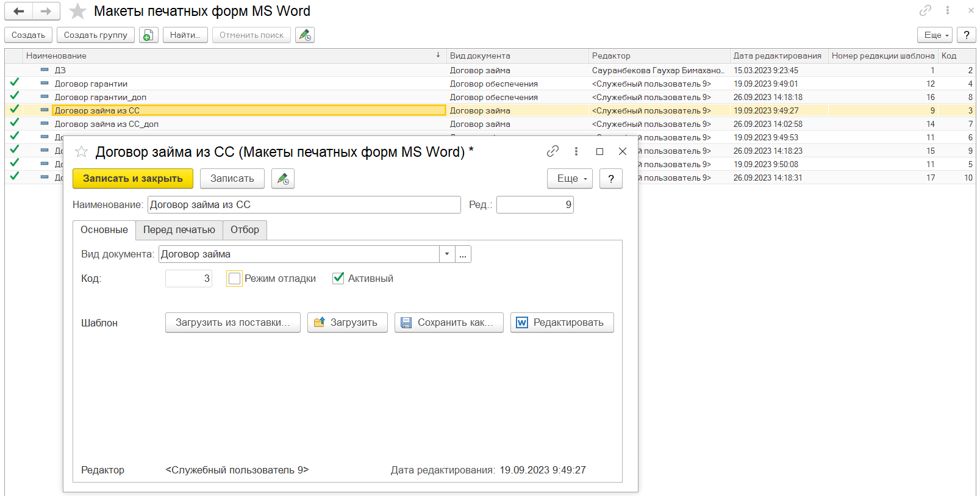The width and height of the screenshot is (980, 496).
Task: Click the green checkmark of Договор гарантии_доп row
Action: 15,96
